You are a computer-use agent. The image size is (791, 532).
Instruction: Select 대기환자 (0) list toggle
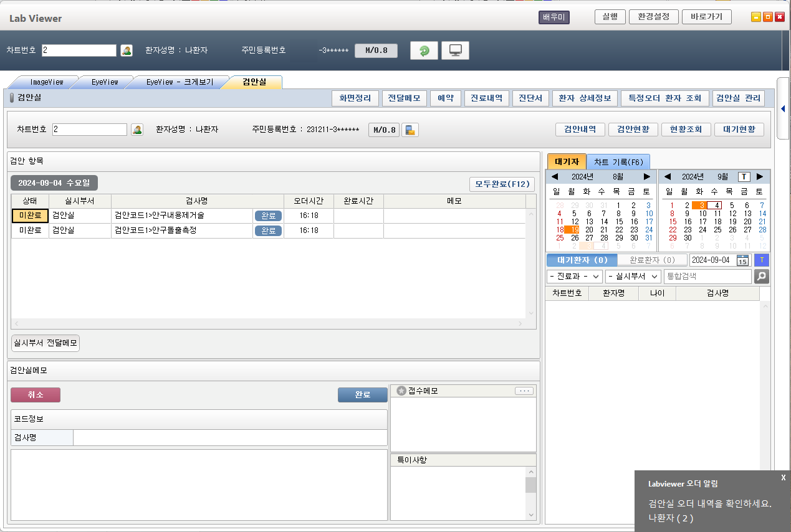(582, 260)
